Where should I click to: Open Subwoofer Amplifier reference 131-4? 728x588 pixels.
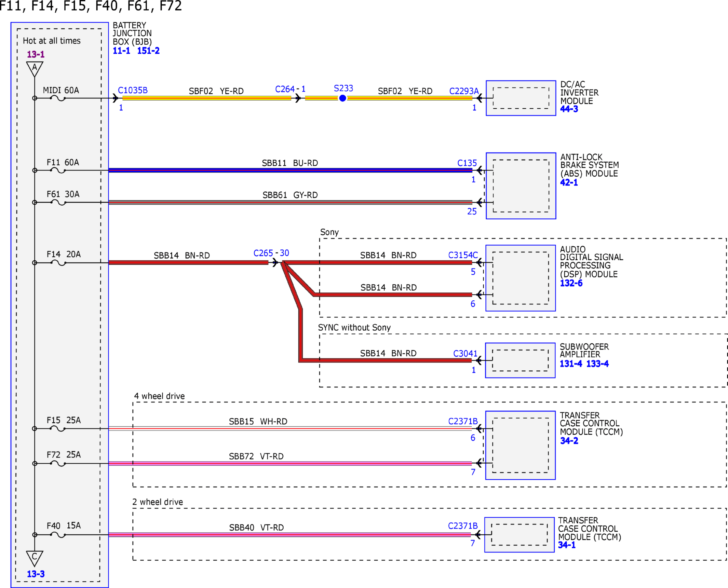coord(571,364)
